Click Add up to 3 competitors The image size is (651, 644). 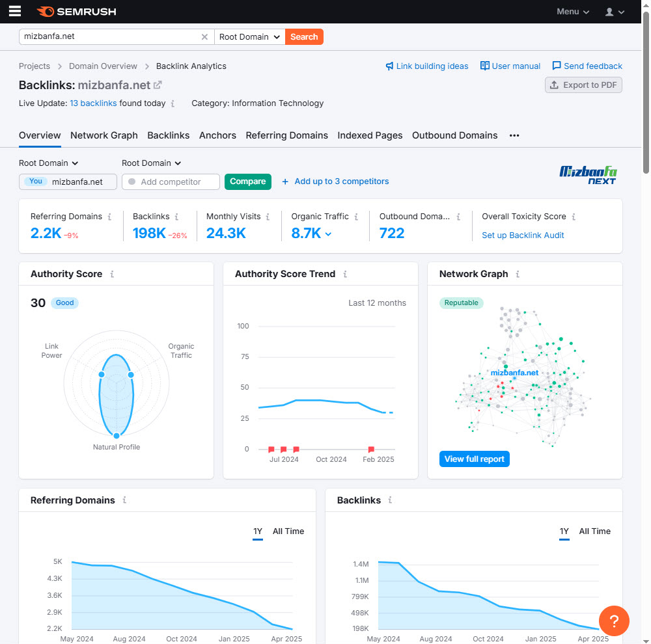coord(335,181)
